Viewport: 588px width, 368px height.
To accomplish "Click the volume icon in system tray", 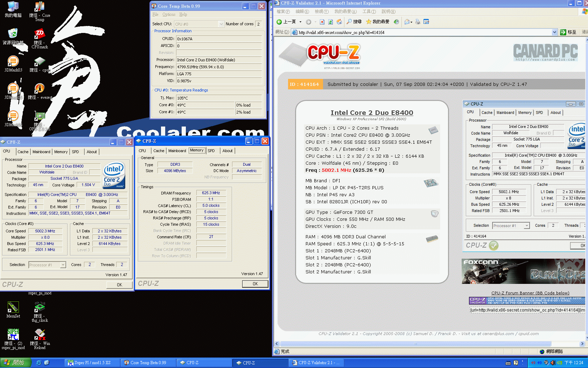I will click(x=553, y=362).
